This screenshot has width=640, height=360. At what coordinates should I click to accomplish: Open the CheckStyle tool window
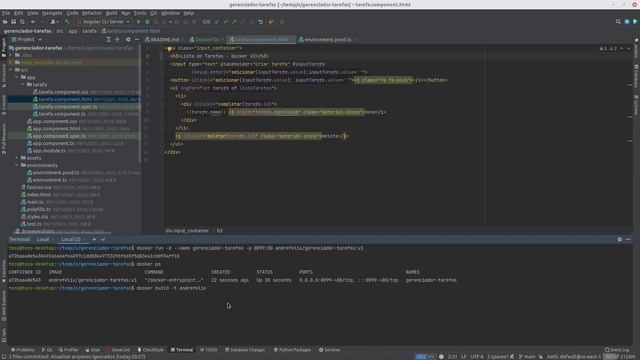151,350
